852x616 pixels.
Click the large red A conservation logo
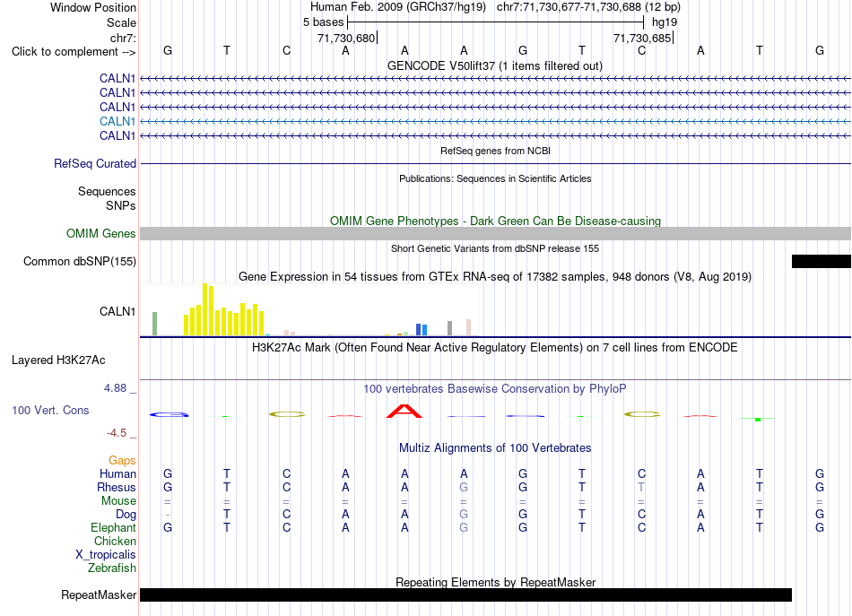click(x=404, y=412)
